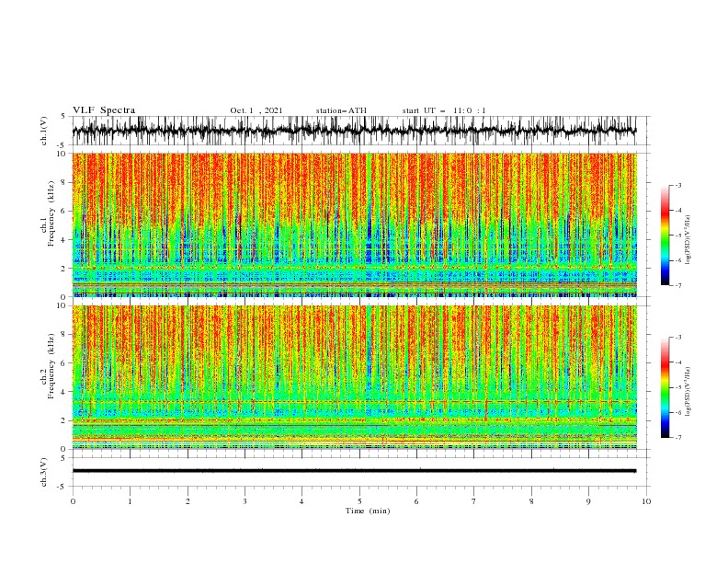Click time axis tick label '5'
This screenshot has width=728, height=563.
359,501
